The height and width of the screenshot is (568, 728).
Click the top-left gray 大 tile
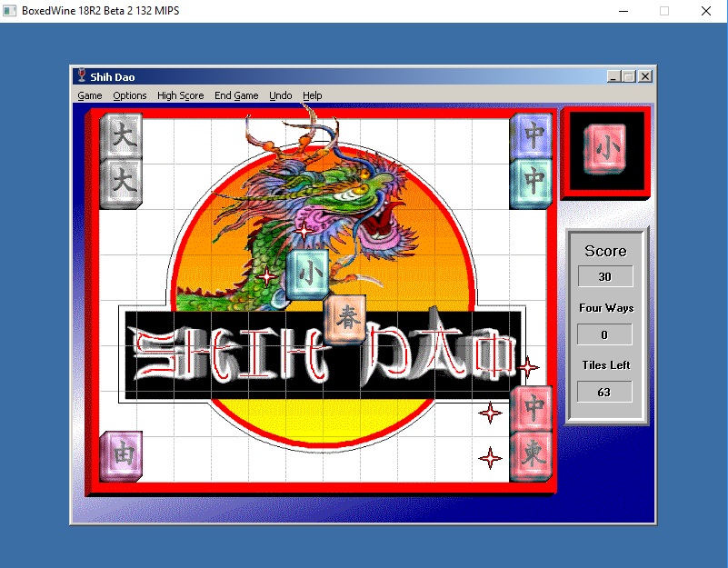[x=121, y=136]
